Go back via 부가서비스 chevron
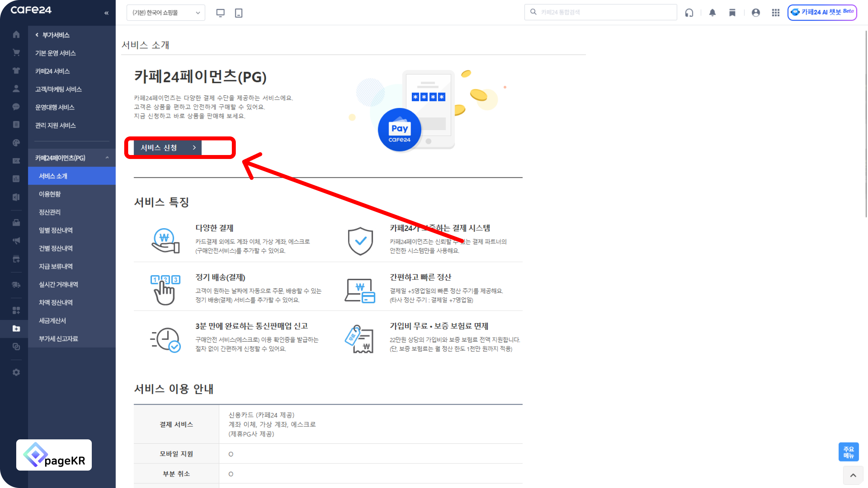868x488 pixels. point(37,35)
